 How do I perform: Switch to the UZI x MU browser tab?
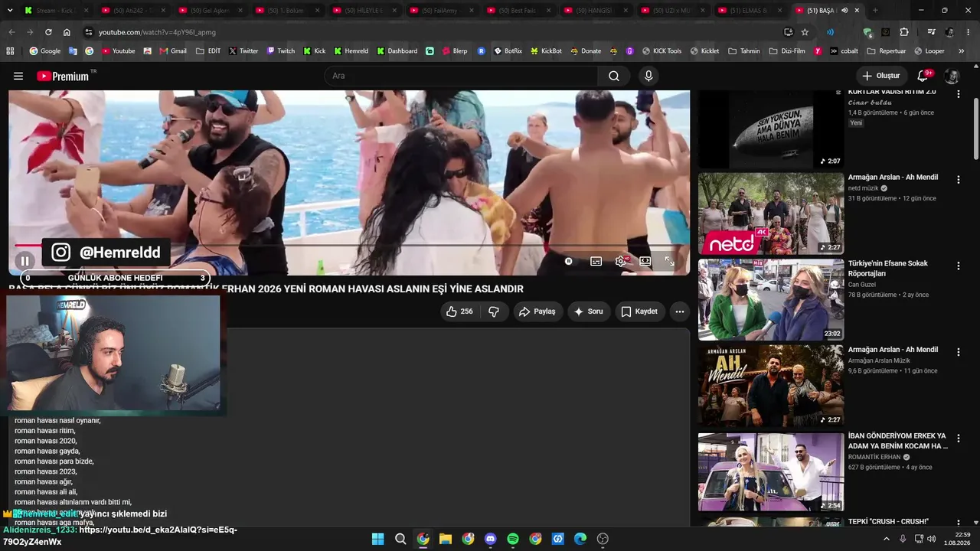[672, 11]
